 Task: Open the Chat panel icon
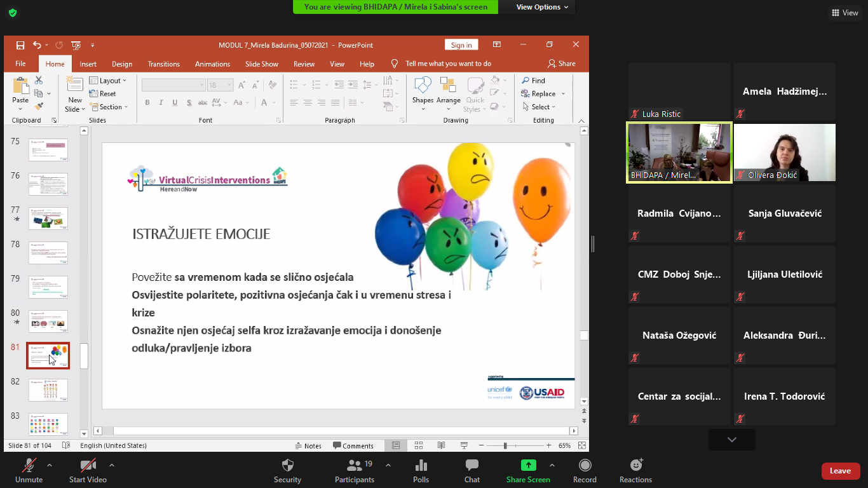(471, 465)
